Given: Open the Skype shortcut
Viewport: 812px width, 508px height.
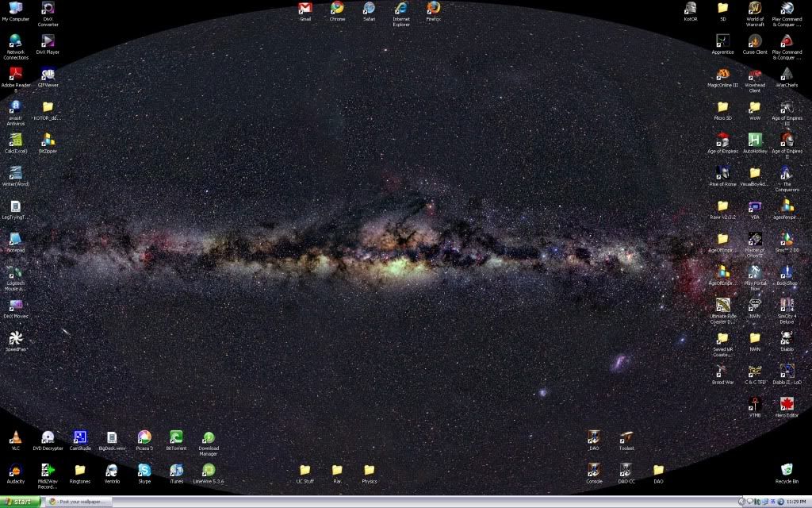Looking at the screenshot, I should (x=144, y=470).
